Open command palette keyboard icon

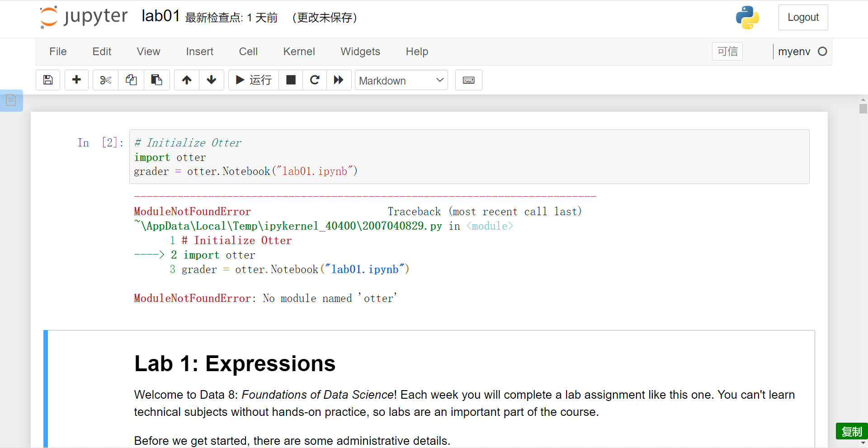(469, 80)
